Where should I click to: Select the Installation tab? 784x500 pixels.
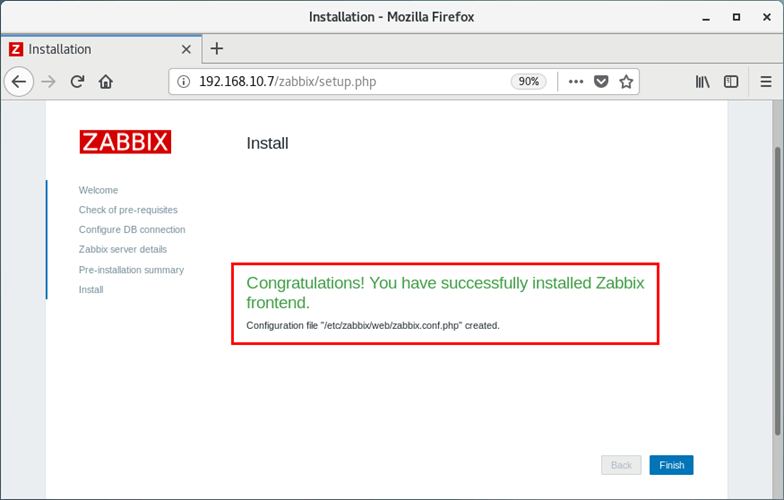(101, 49)
